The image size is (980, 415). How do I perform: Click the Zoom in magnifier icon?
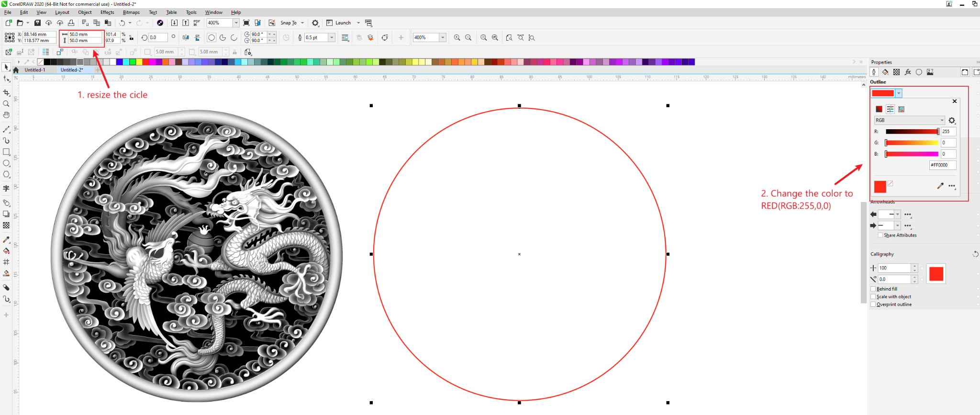[x=457, y=37]
